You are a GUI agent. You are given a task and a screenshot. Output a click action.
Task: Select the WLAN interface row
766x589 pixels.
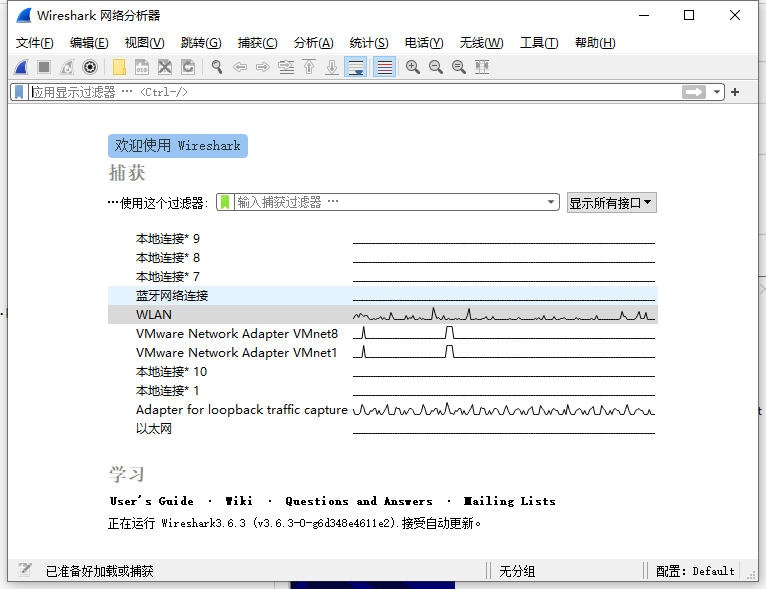pos(383,315)
